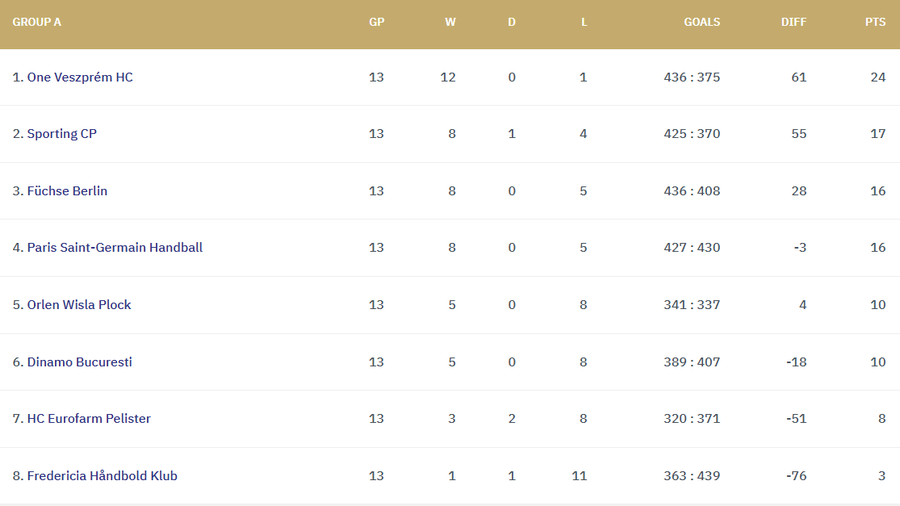Click the L column header
This screenshot has height=506, width=900.
click(x=584, y=22)
